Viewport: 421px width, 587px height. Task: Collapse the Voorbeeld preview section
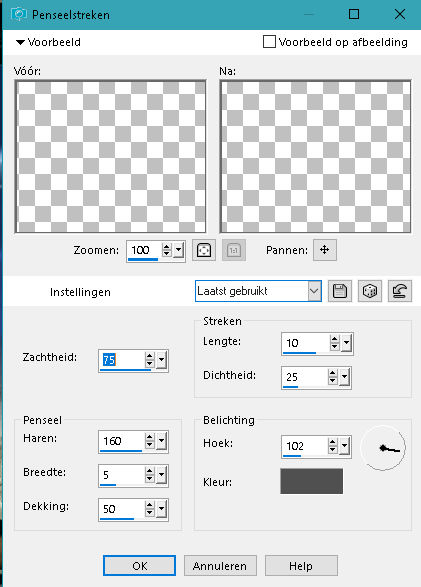20,42
